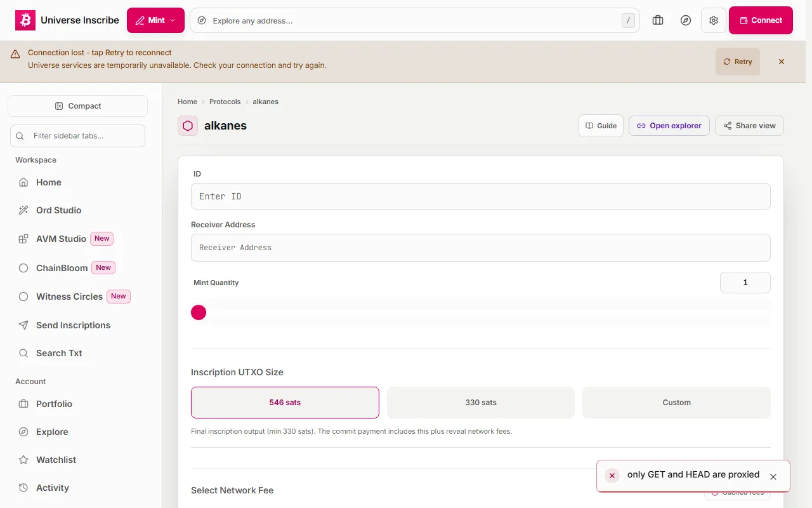Click the Home house icon in sidebar
The height and width of the screenshot is (508, 812).
tap(23, 182)
